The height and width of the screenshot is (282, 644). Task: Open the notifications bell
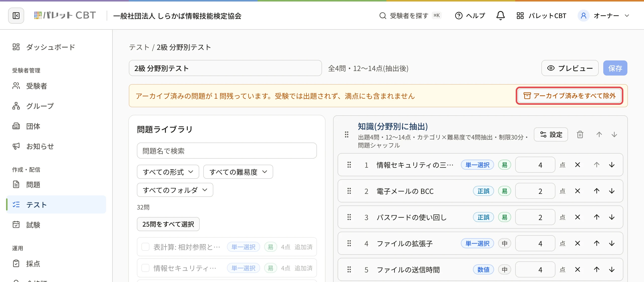(x=500, y=16)
